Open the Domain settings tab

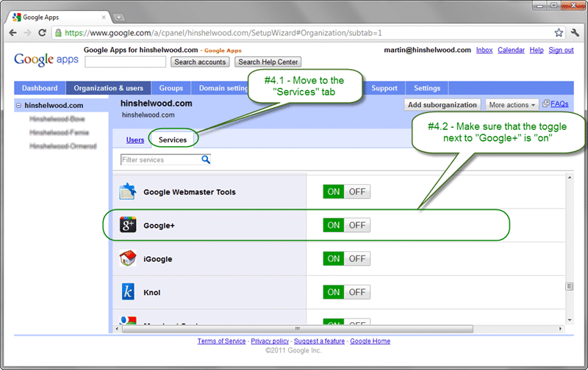(223, 88)
